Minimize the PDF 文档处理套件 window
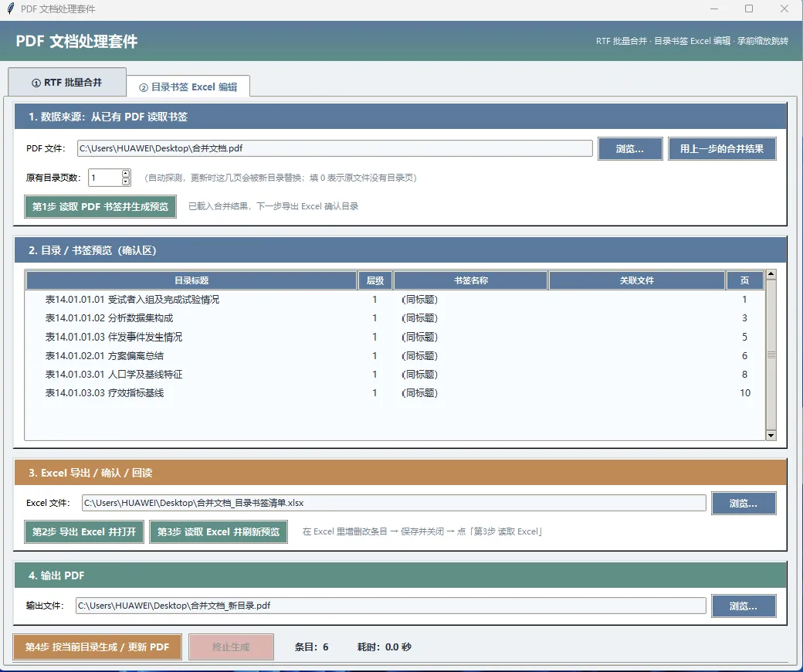The height and width of the screenshot is (672, 803). (x=714, y=8)
